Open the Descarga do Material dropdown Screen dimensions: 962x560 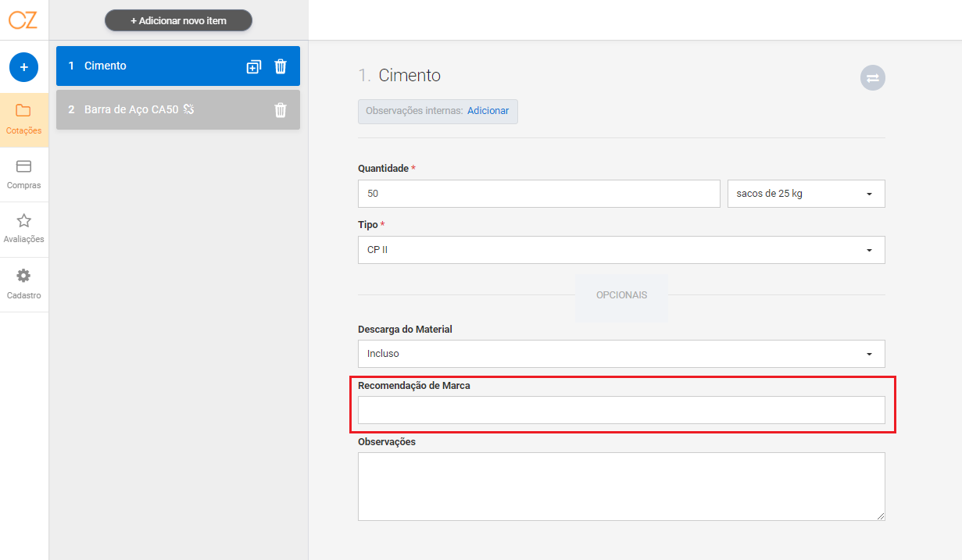tap(621, 353)
